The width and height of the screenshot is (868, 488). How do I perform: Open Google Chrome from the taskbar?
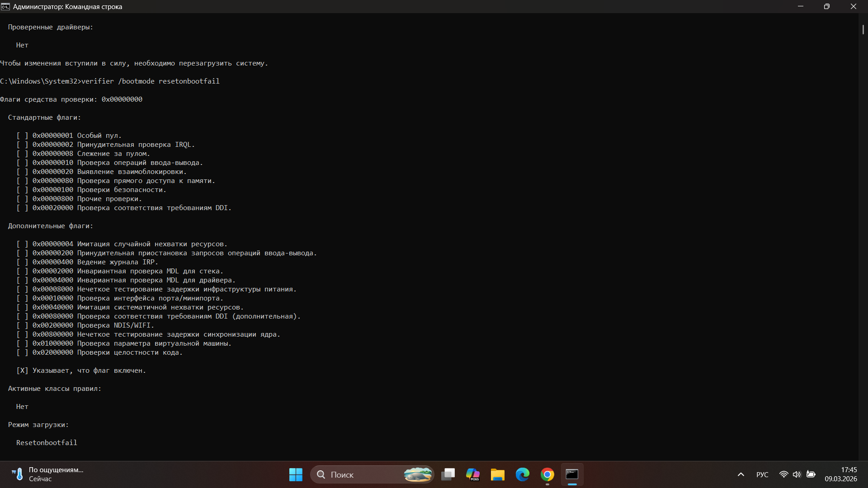click(547, 474)
